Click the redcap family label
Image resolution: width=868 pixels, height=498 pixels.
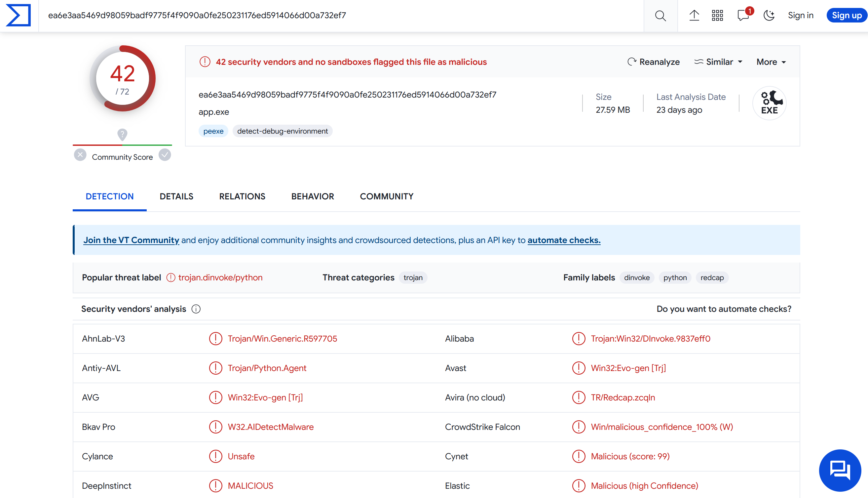tap(712, 277)
